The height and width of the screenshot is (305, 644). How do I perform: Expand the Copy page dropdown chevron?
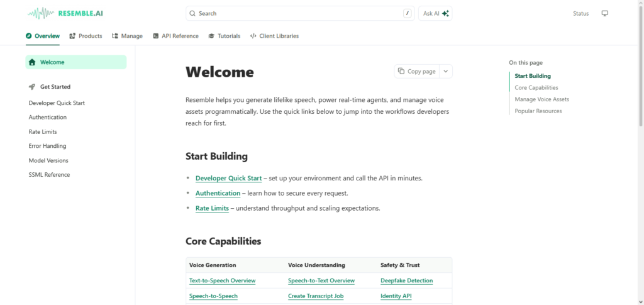[446, 72]
